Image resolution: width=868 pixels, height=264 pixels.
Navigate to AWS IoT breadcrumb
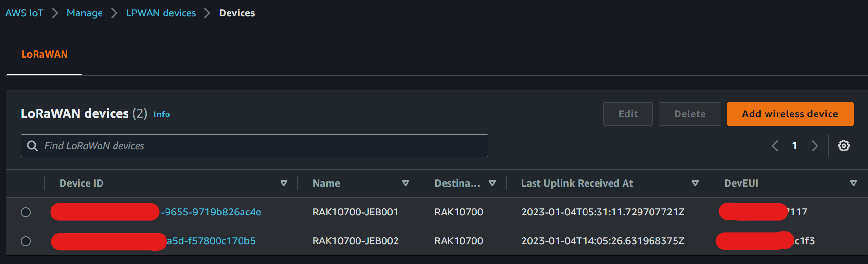[24, 13]
